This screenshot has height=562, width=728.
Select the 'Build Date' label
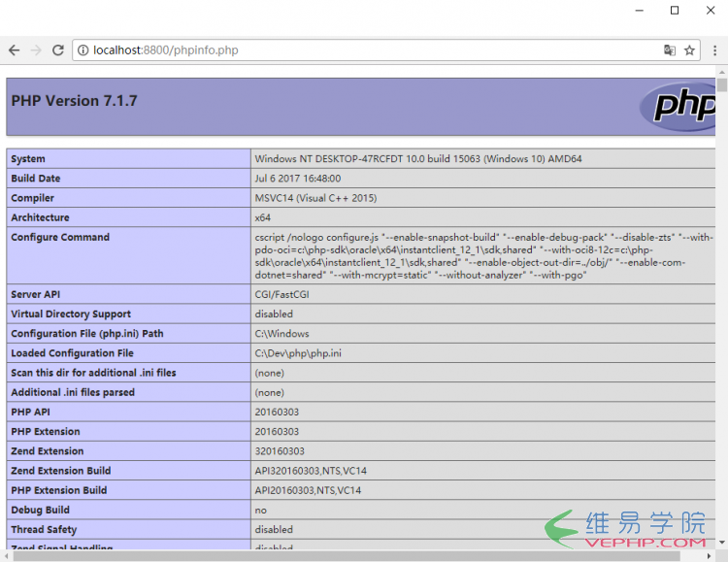click(36, 179)
